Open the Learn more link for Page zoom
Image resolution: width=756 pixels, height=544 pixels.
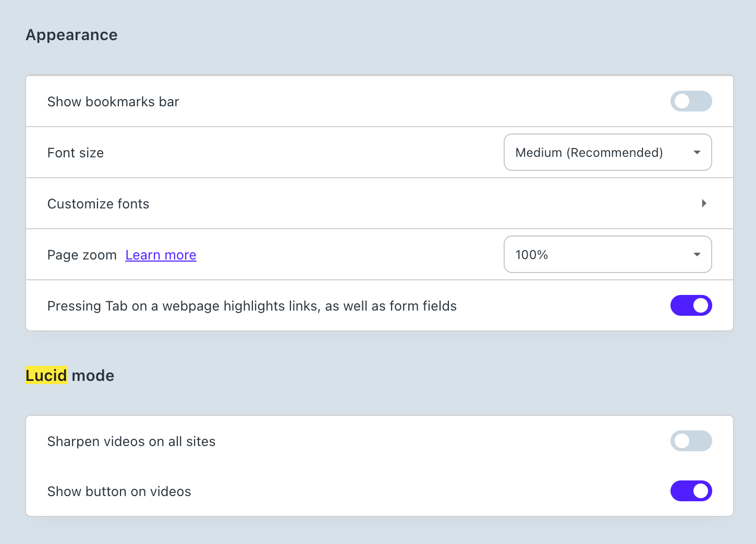click(161, 255)
